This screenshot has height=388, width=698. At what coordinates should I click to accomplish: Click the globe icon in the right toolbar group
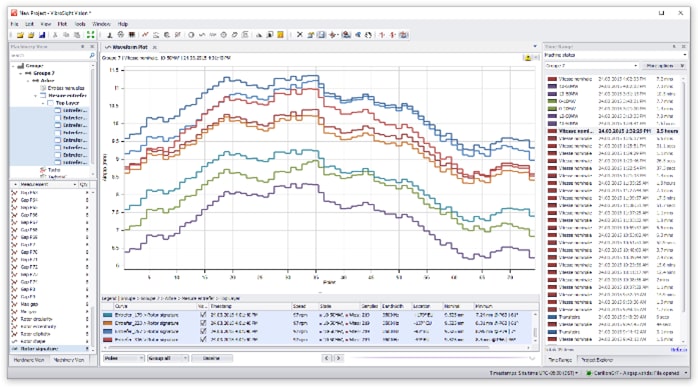pos(369,35)
